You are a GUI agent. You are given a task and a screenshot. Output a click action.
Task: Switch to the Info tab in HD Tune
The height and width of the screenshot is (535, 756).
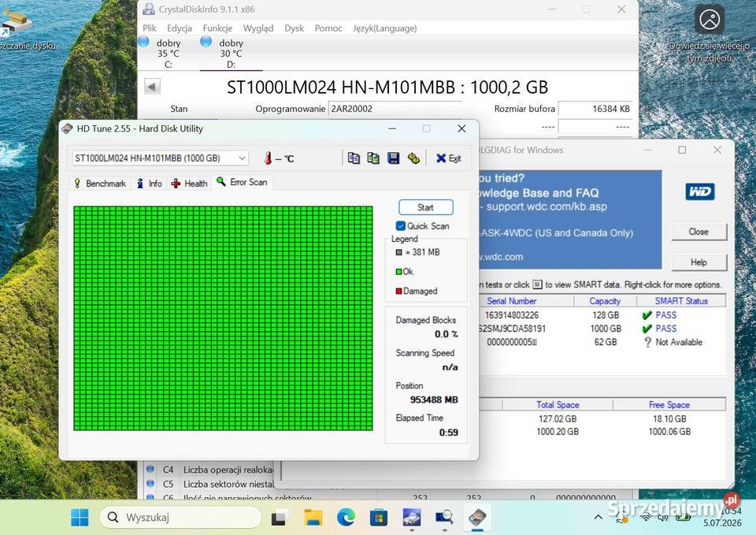150,184
